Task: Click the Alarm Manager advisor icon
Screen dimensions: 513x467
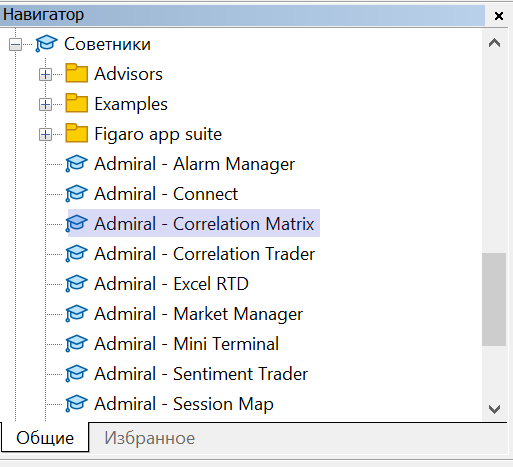Action: click(76, 164)
